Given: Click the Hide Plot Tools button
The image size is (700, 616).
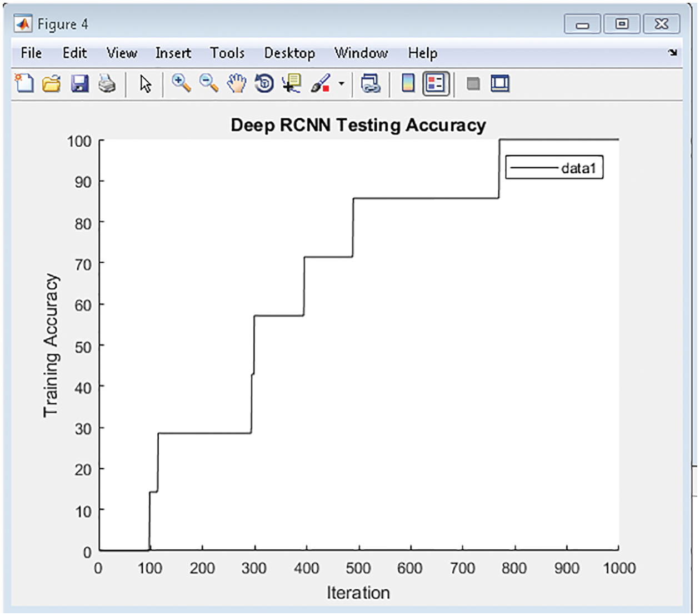Looking at the screenshot, I should point(473,84).
